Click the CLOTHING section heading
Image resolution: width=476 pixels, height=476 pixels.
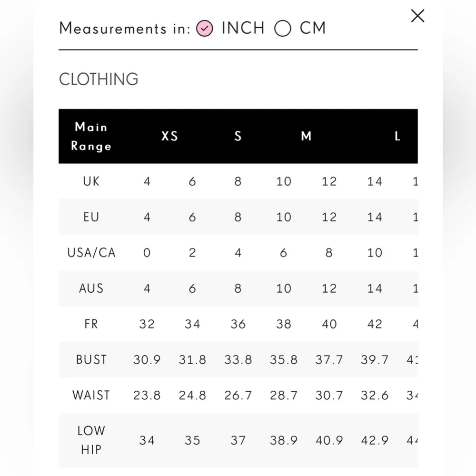(x=99, y=79)
